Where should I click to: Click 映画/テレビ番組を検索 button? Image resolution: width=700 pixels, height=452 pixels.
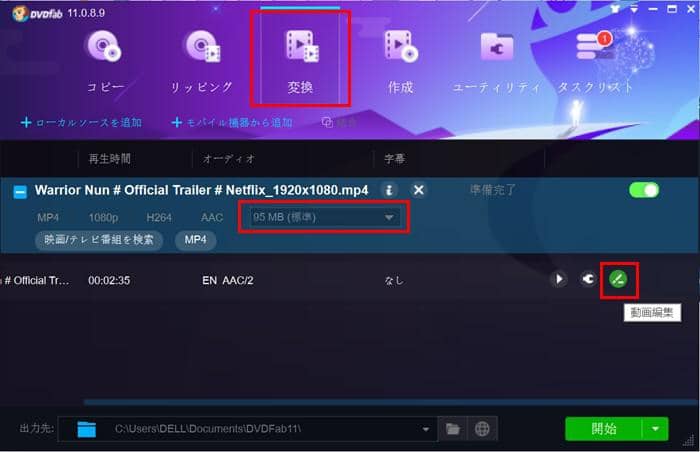[x=99, y=240]
